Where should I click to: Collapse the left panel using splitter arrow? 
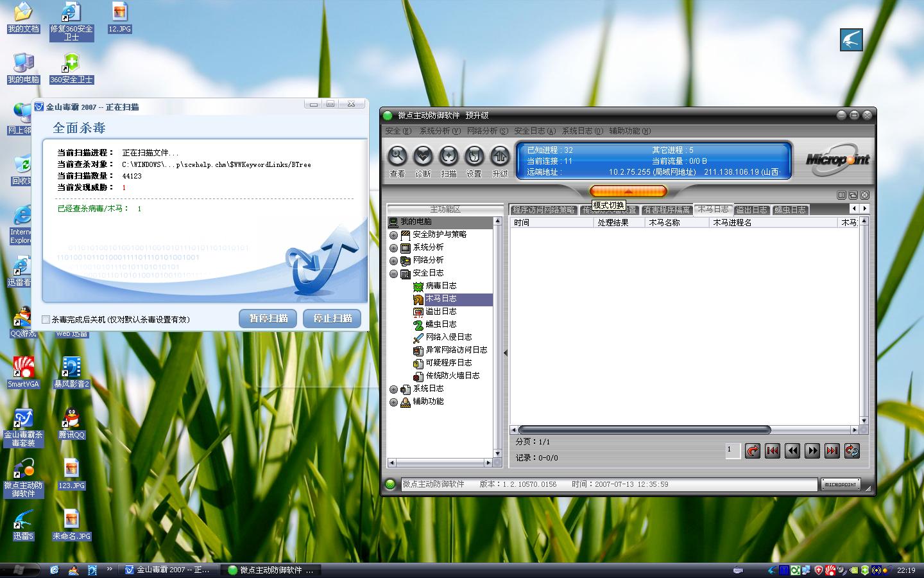tap(506, 353)
